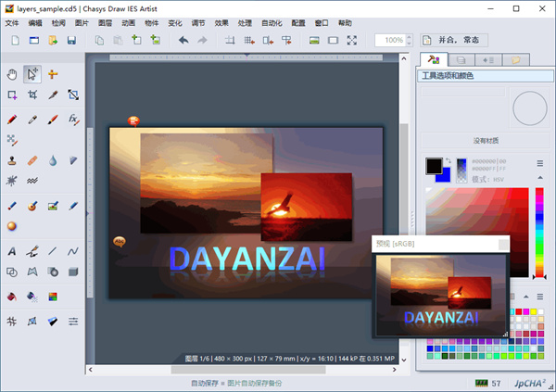Collapse the swatches palette with the up triangle
Viewport: 556px width, 392px height.
(x=526, y=297)
